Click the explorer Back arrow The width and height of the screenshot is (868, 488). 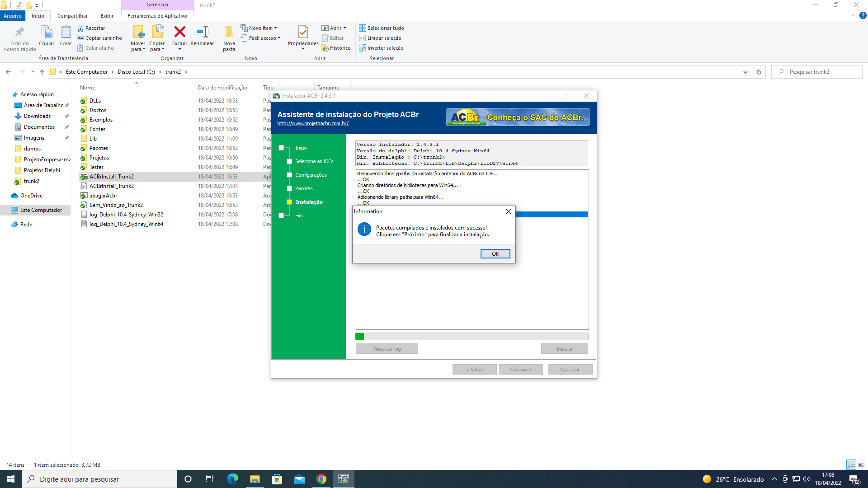9,72
